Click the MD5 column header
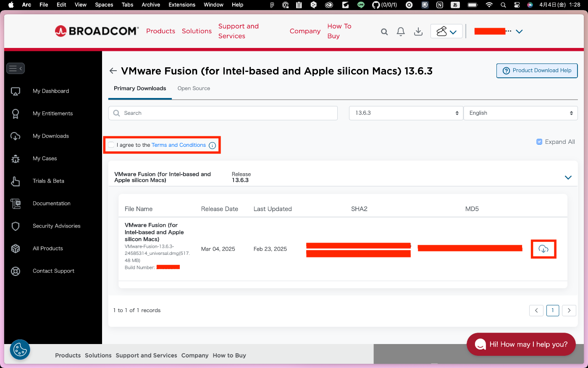 pyautogui.click(x=472, y=209)
